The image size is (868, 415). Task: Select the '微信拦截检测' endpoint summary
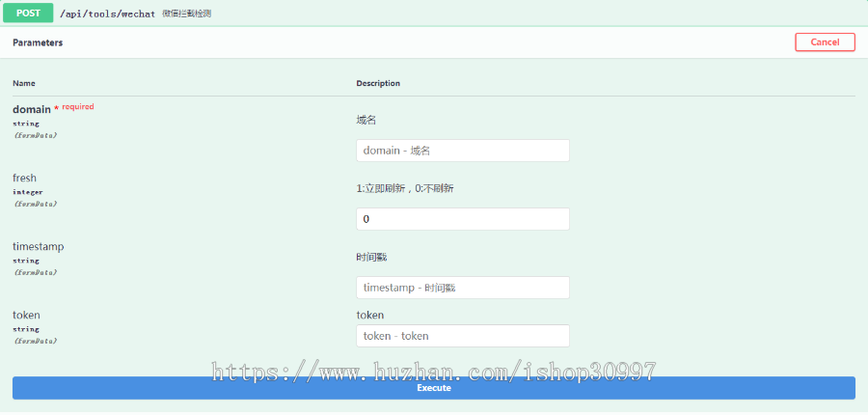point(186,14)
